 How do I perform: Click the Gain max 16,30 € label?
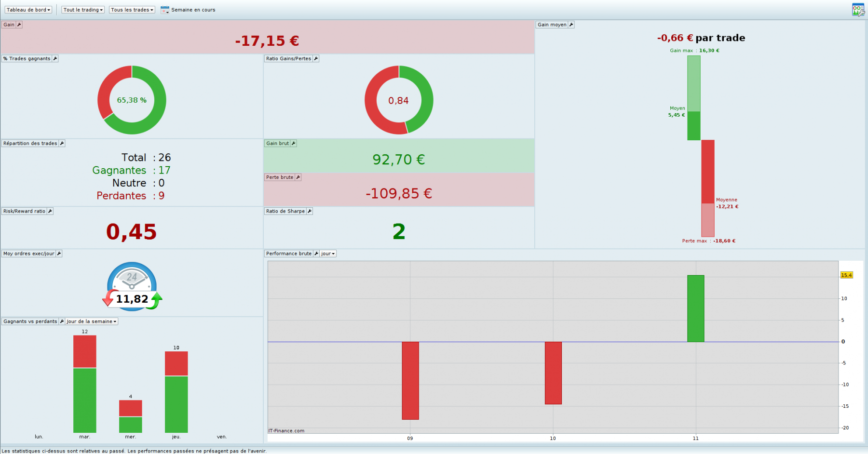[694, 51]
